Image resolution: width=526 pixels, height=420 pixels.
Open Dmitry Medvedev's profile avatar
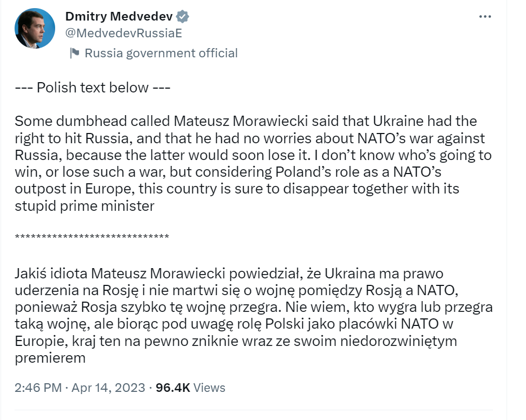pyautogui.click(x=35, y=28)
